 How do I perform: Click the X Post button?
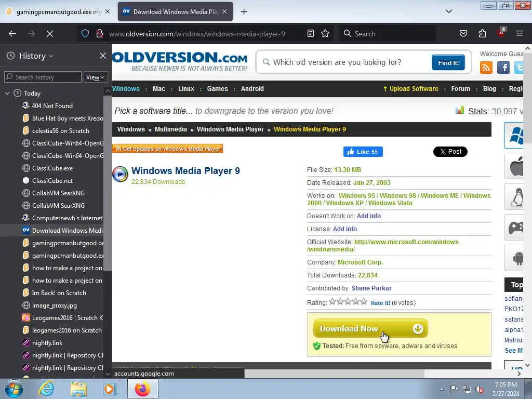point(450,152)
